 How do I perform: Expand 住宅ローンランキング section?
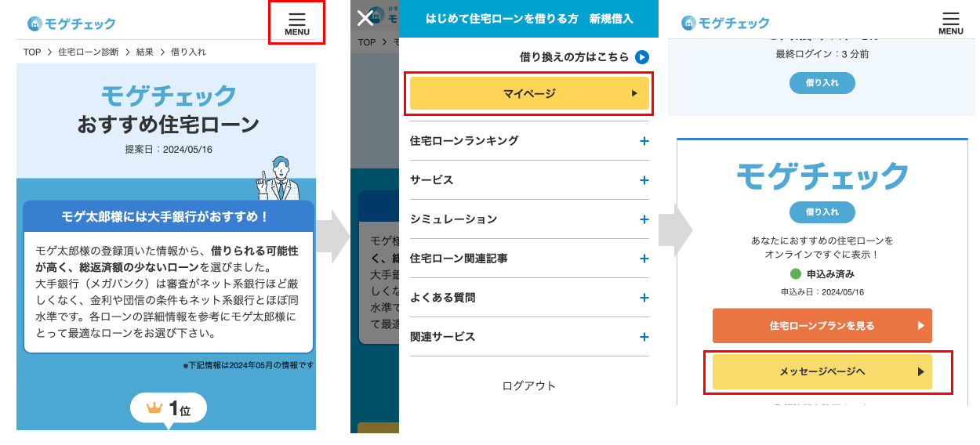click(x=529, y=141)
